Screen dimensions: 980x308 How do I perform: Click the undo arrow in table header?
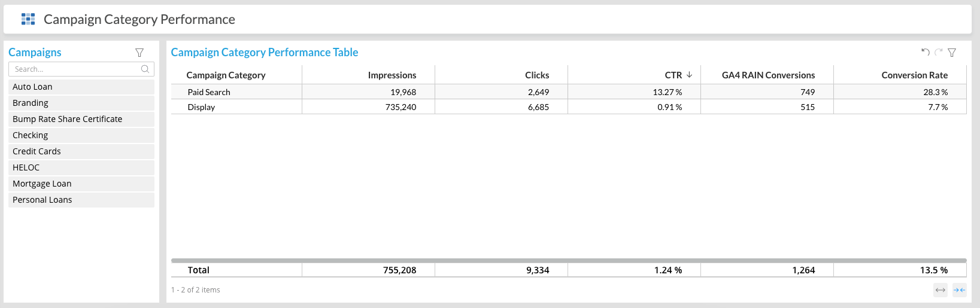[x=925, y=53]
